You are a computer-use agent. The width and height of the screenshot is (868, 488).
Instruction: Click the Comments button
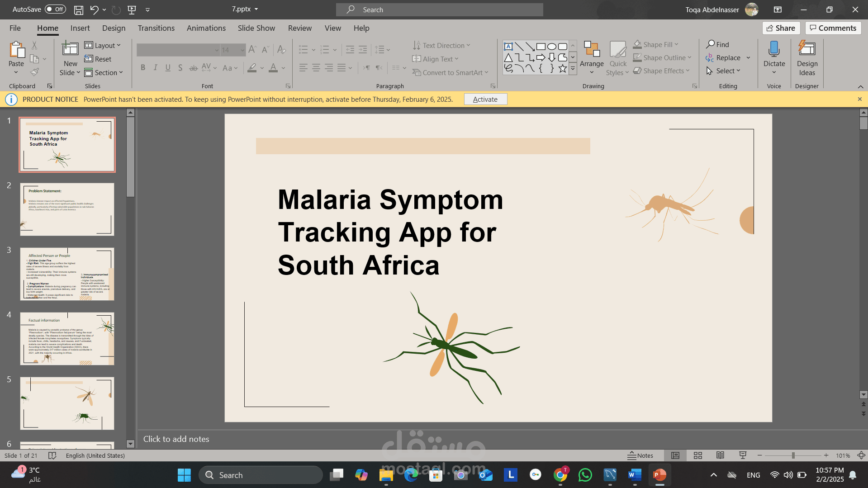tap(833, 28)
